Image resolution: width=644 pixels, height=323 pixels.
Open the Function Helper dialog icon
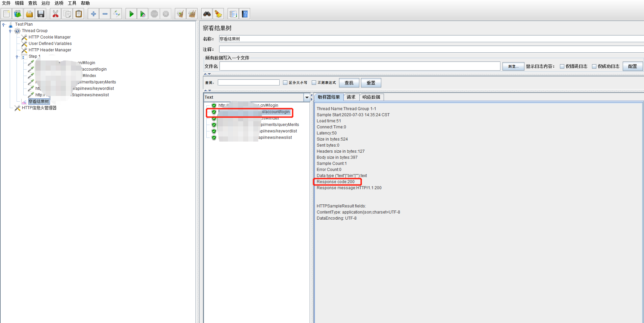(233, 14)
